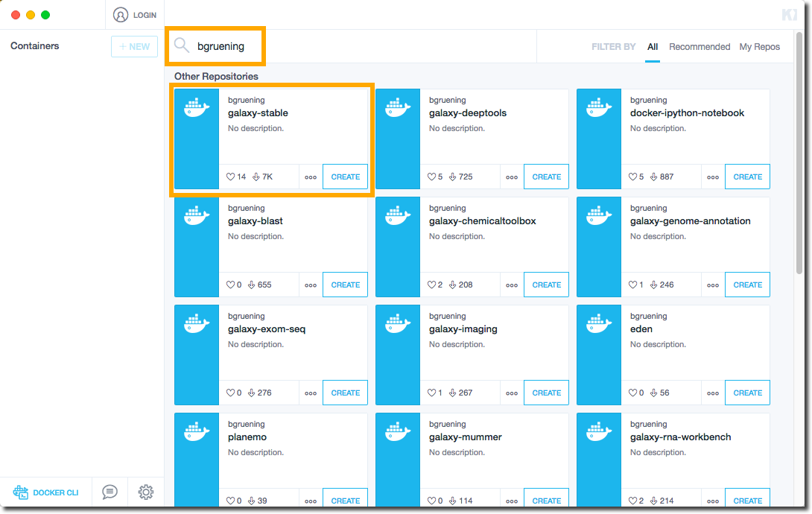This screenshot has height=514, width=812.
Task: Click the DOCKER CLI label
Action: coord(55,493)
